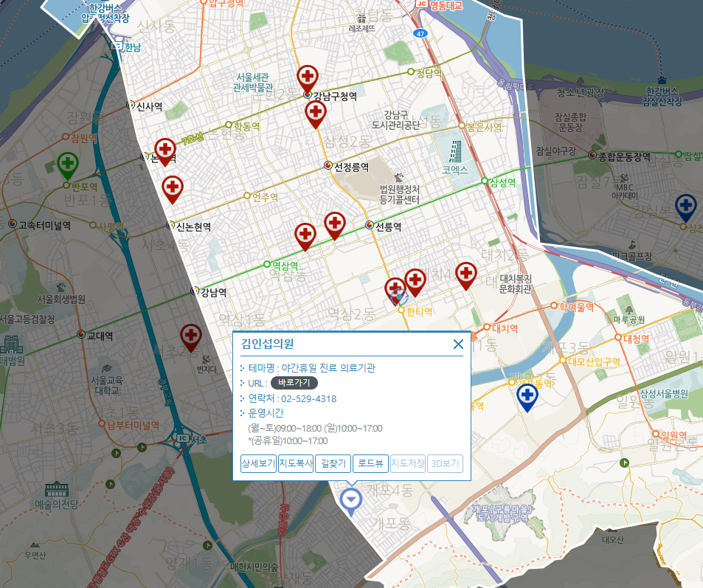
Task: Click the 테마명 야간휴일 진료 의료기관 line
Action: click(311, 368)
